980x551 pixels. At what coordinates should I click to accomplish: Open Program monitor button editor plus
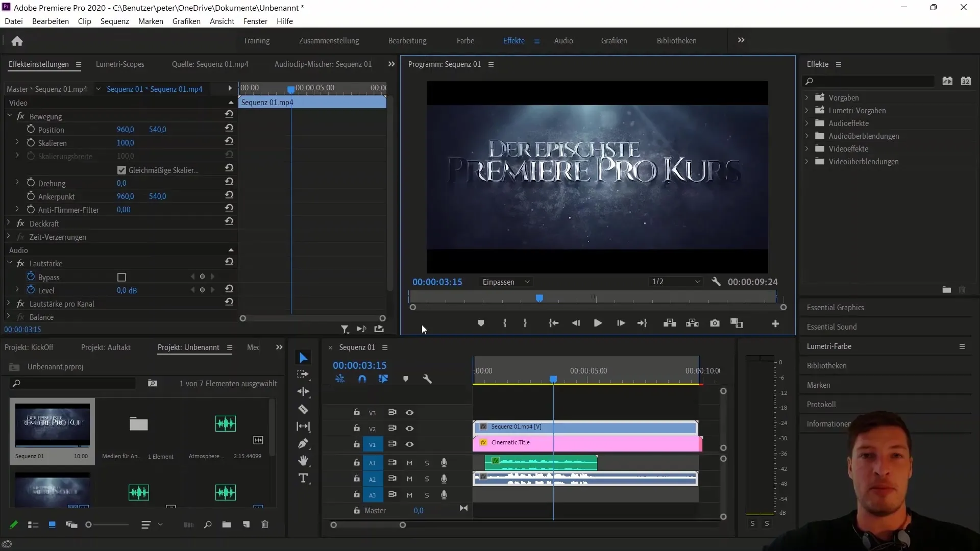click(775, 324)
